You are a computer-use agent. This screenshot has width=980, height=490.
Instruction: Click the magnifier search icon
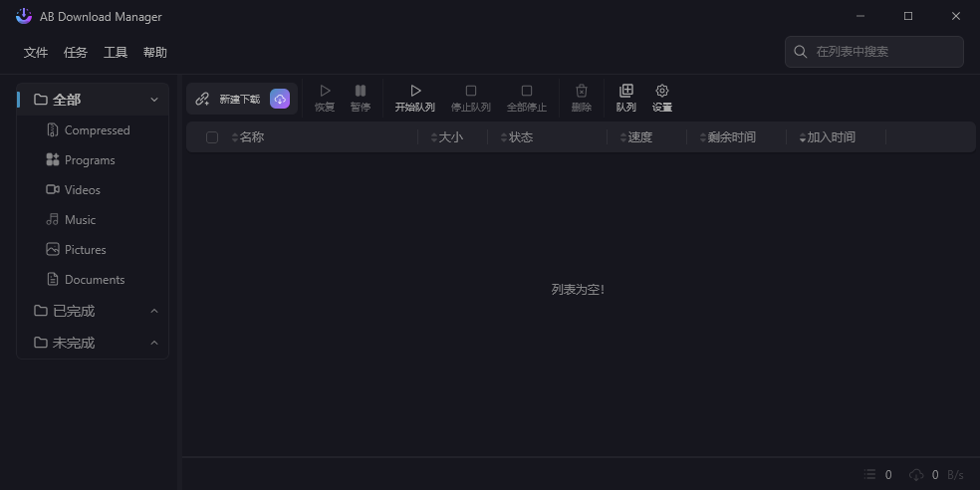click(x=800, y=51)
